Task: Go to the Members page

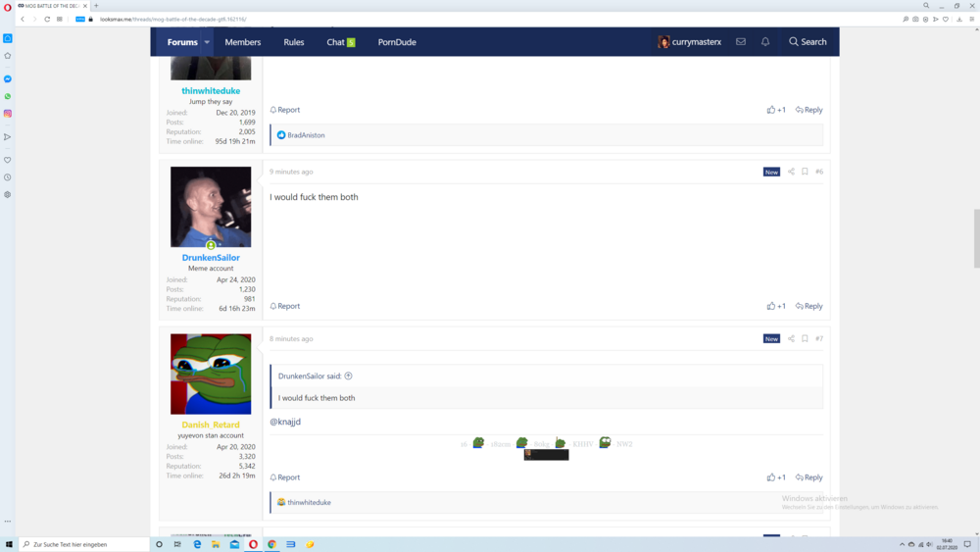Action: click(x=242, y=42)
